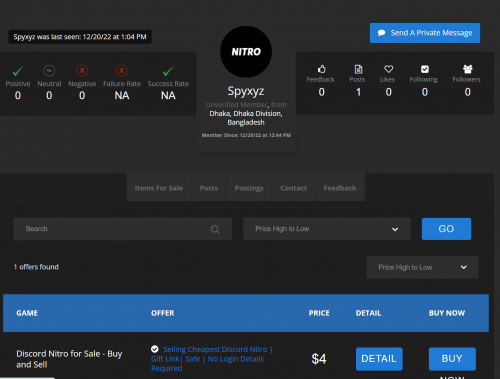Click the 'Member Since' date text
This screenshot has width=500, height=379.
click(x=246, y=135)
